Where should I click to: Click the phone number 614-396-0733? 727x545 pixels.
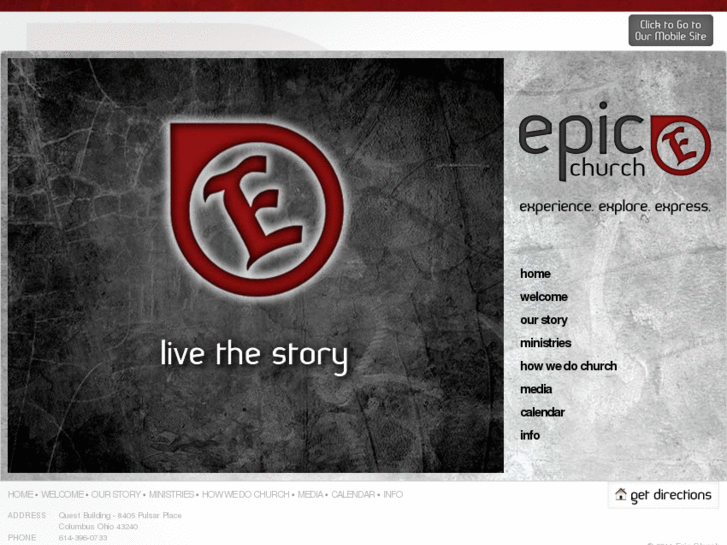point(83,538)
